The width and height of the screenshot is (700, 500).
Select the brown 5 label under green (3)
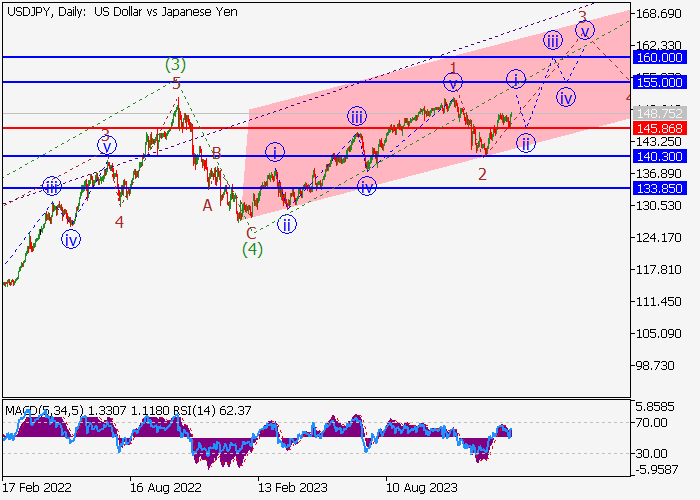pyautogui.click(x=177, y=83)
